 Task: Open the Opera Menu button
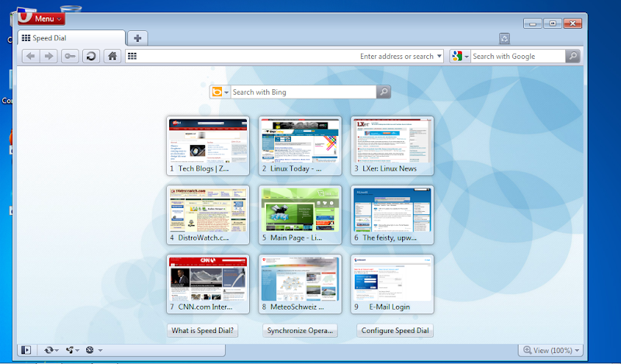(41, 18)
